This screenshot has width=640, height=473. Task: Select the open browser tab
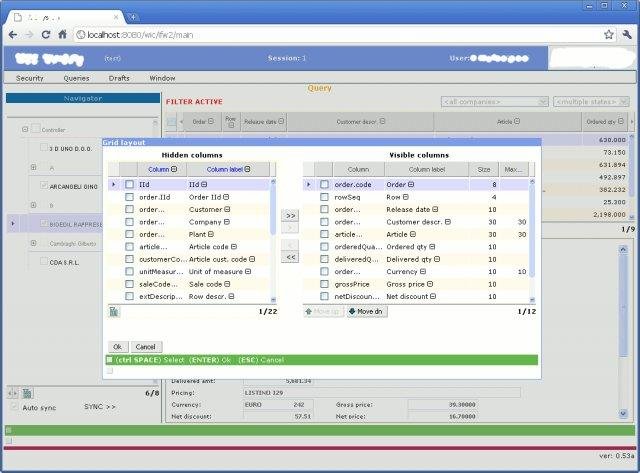66,18
